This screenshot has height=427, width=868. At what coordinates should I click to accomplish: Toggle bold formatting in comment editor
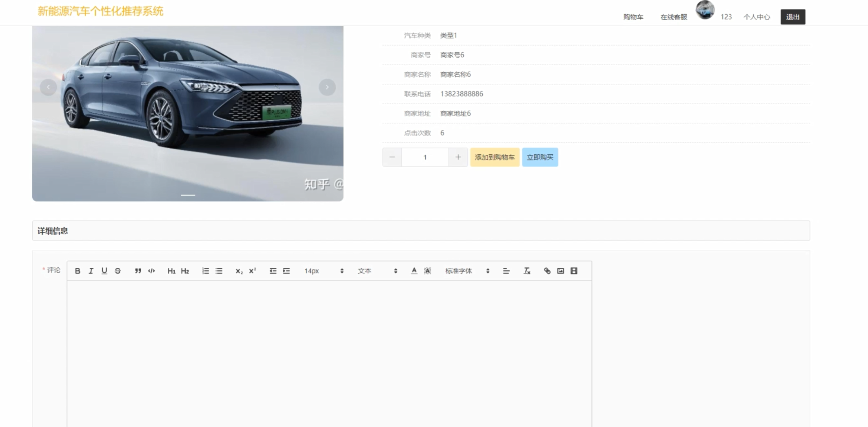point(78,271)
